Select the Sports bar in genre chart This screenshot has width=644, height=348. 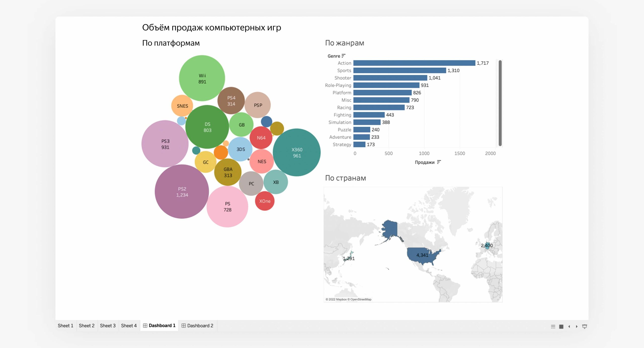(x=399, y=70)
